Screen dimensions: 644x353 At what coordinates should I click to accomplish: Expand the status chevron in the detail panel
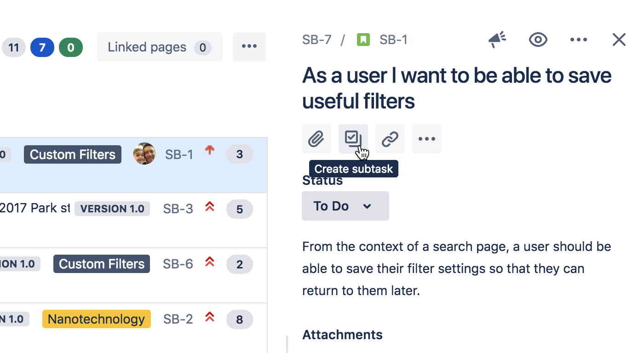(367, 206)
